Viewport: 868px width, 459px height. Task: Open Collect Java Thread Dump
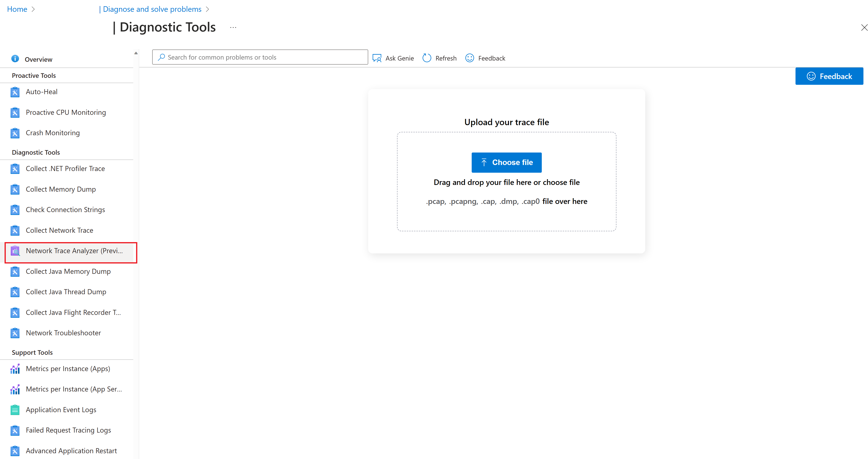point(66,292)
